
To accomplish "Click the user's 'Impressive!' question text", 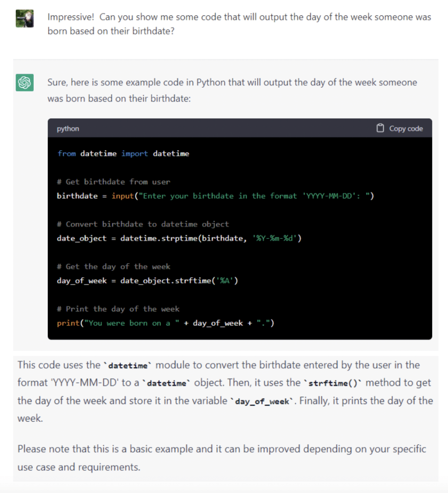I will click(x=239, y=24).
